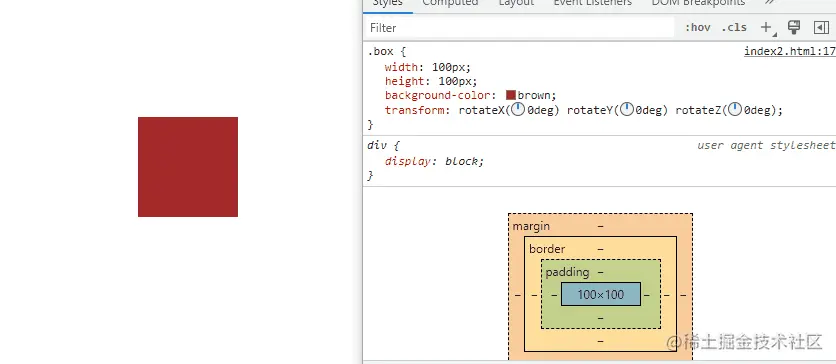Add a new style rule with plus icon
This screenshot has width=836, height=364.
766,28
